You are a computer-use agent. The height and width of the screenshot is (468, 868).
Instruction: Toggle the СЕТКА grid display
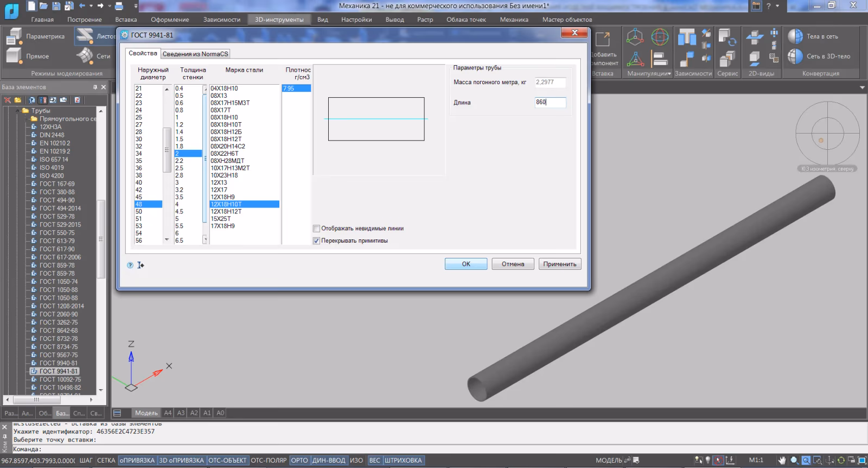[106, 460]
